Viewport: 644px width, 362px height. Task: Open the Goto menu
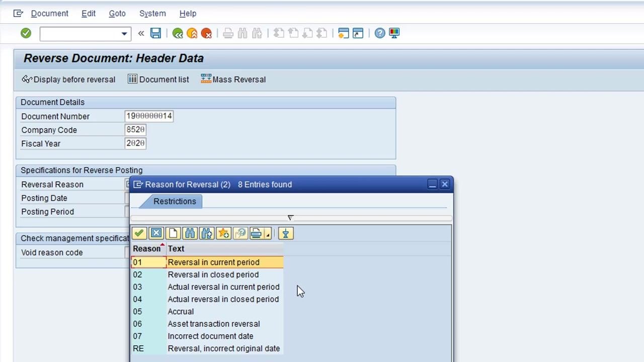coord(117,14)
